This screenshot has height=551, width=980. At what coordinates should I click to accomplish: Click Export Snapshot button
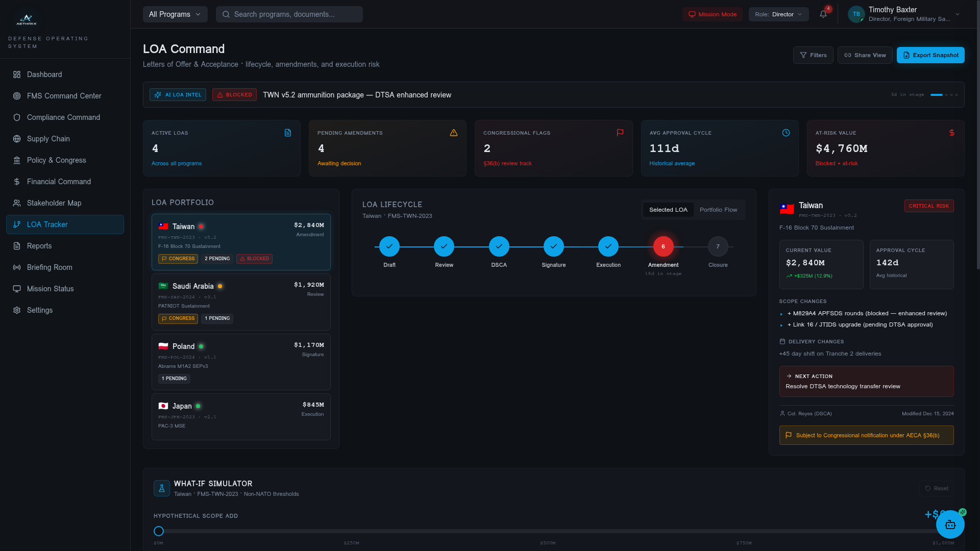point(930,55)
